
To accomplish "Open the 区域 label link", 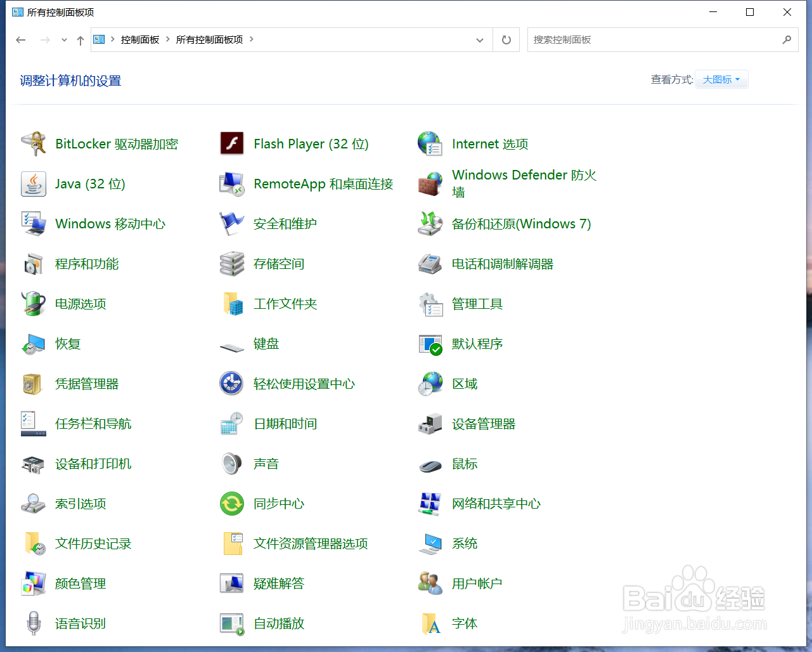I will (x=465, y=384).
